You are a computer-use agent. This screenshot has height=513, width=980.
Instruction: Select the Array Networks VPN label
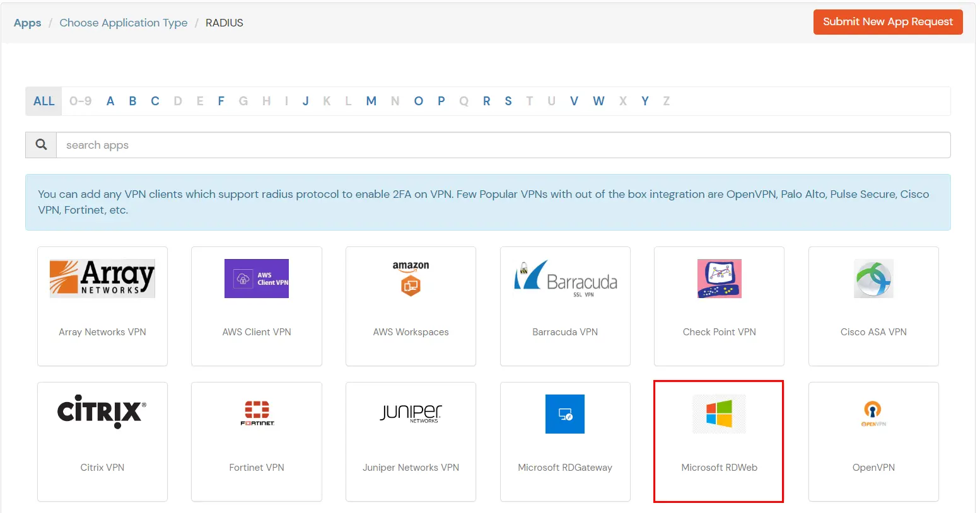coord(102,332)
